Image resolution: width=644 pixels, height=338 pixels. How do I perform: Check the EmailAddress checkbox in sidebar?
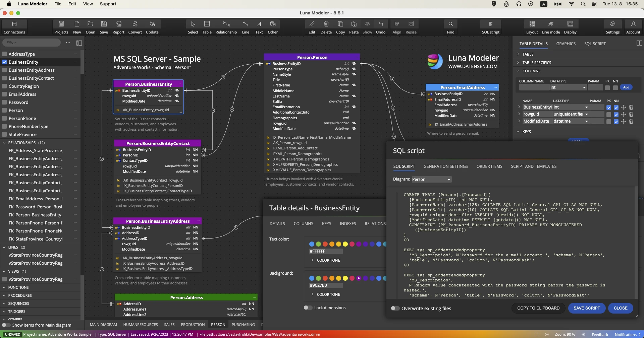tap(4, 94)
